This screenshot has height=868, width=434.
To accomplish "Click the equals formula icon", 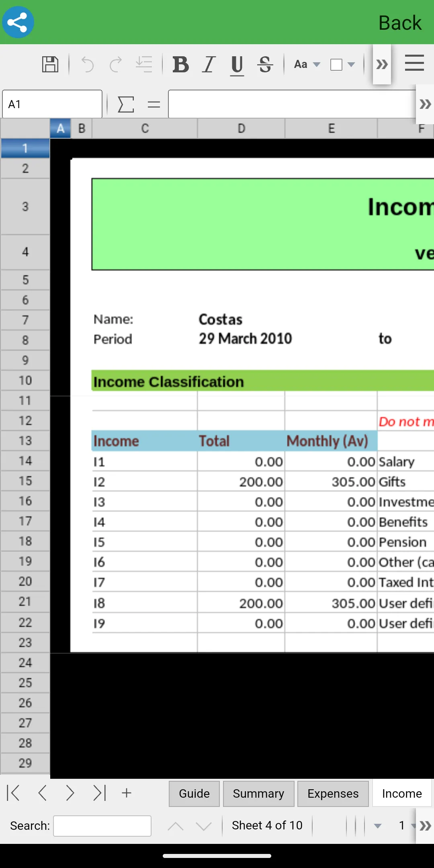I will pyautogui.click(x=154, y=105).
